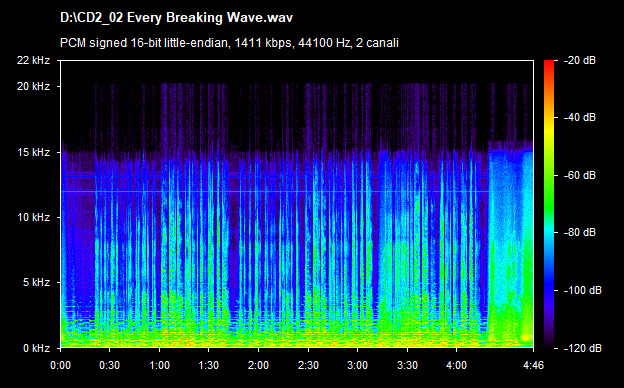Viewport: 624px width, 388px height.
Task: Click the -80 dB scale label
Action: point(580,232)
